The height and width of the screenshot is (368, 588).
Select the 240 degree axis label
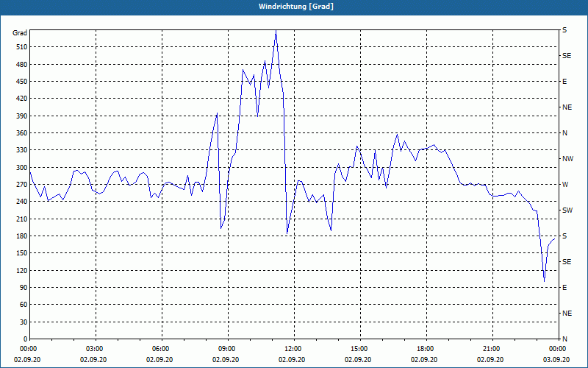coord(23,202)
